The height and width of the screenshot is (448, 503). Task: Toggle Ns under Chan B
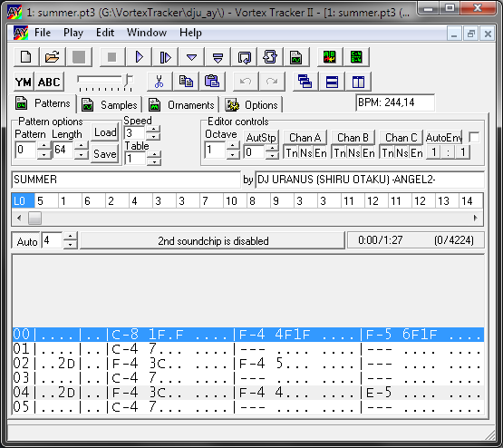354,152
